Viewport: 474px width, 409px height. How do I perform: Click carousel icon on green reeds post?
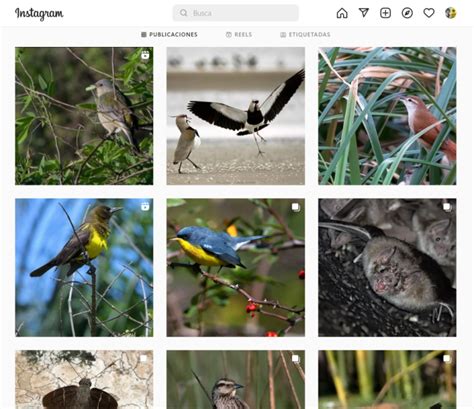coord(447,359)
